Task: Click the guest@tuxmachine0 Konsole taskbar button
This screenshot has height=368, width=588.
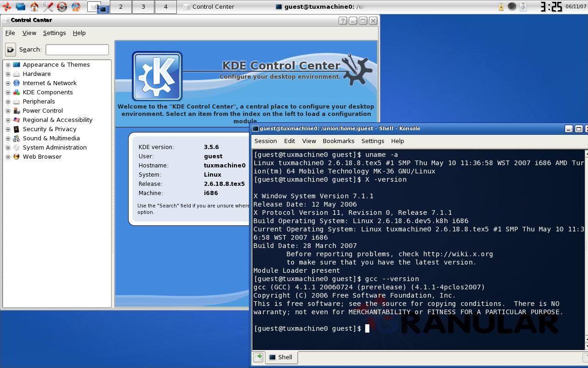Action: click(x=319, y=6)
